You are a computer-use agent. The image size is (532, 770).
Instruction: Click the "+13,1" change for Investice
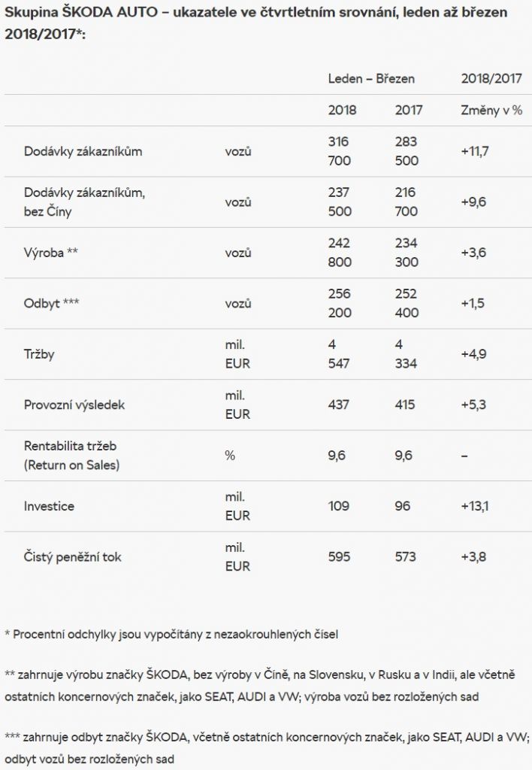point(475,506)
